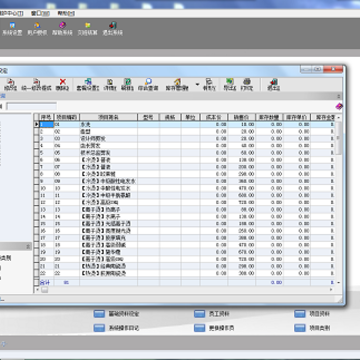
Task: Click the grid's horizontal scroll right arrow
Action: coord(331,290)
